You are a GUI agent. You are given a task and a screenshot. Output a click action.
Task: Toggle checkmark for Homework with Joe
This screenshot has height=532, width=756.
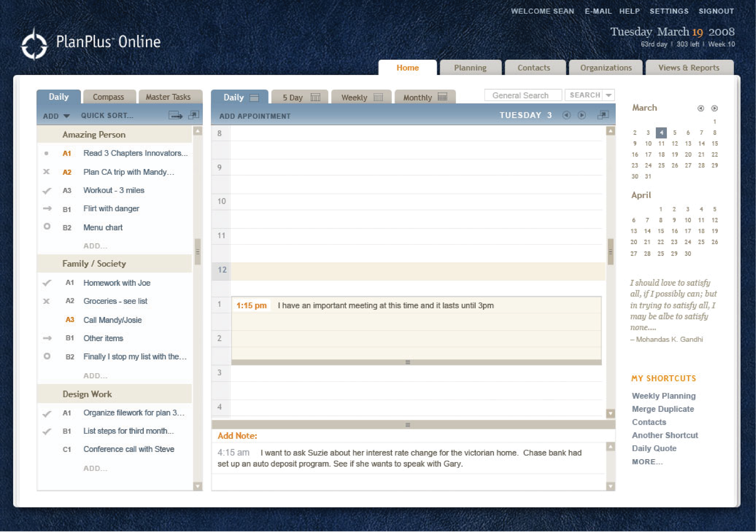tap(47, 283)
